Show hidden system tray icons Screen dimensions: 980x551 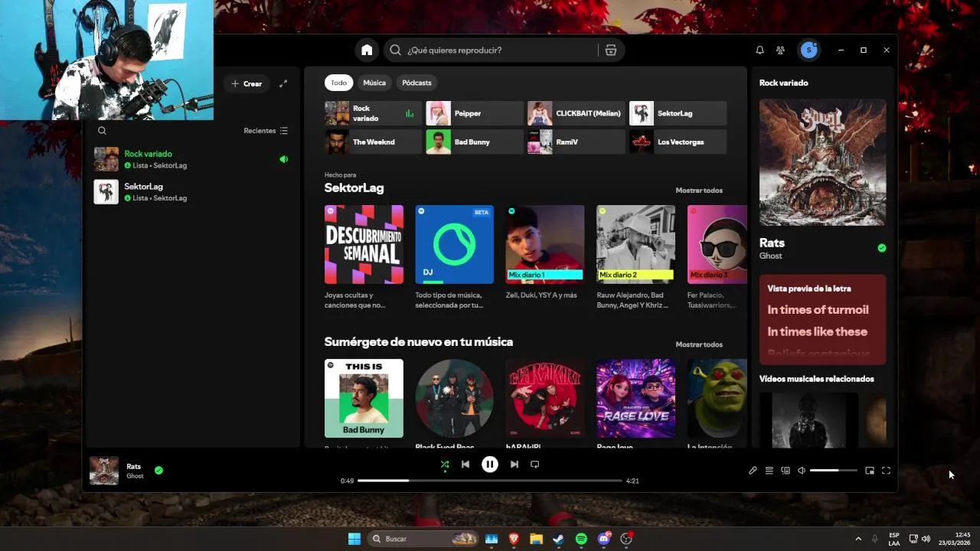[x=857, y=539]
